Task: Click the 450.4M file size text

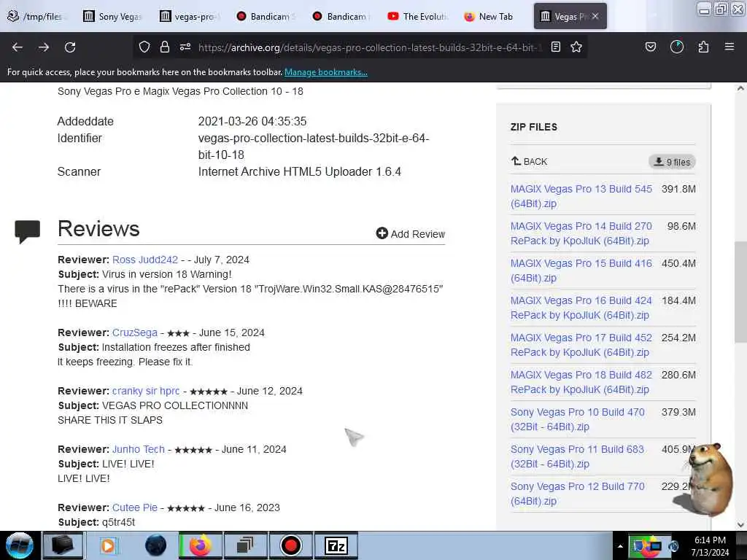Action: pyautogui.click(x=678, y=263)
